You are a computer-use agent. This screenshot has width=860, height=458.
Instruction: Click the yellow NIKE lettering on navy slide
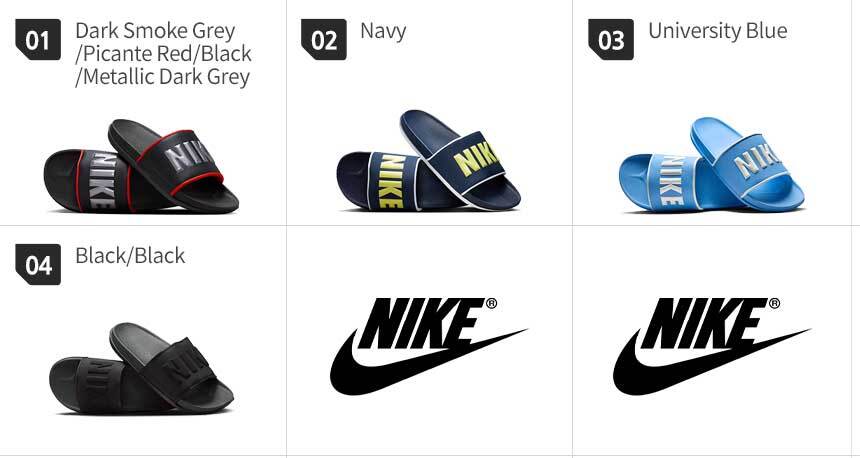(477, 157)
